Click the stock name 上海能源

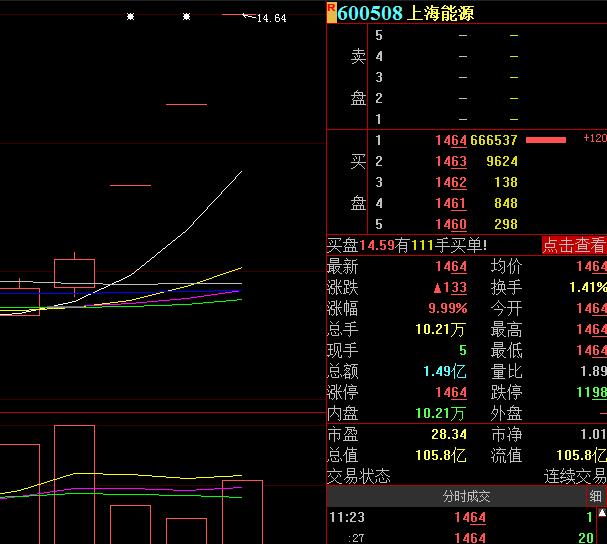(x=441, y=13)
